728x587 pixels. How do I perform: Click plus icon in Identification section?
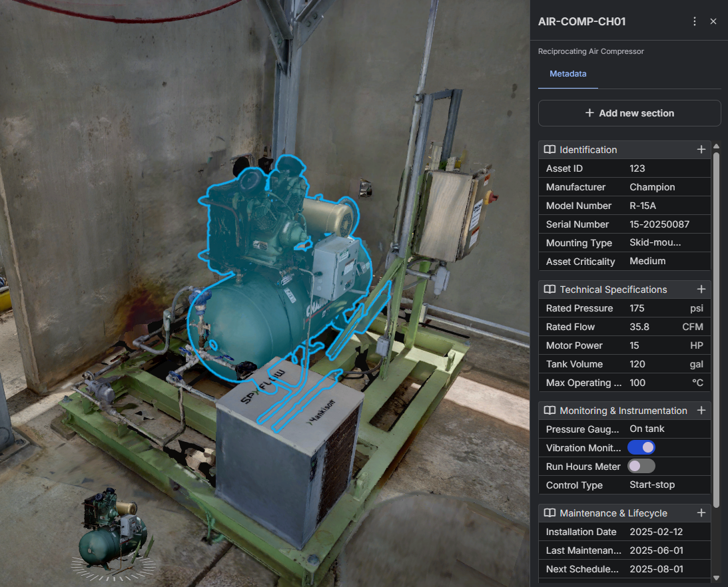click(701, 150)
